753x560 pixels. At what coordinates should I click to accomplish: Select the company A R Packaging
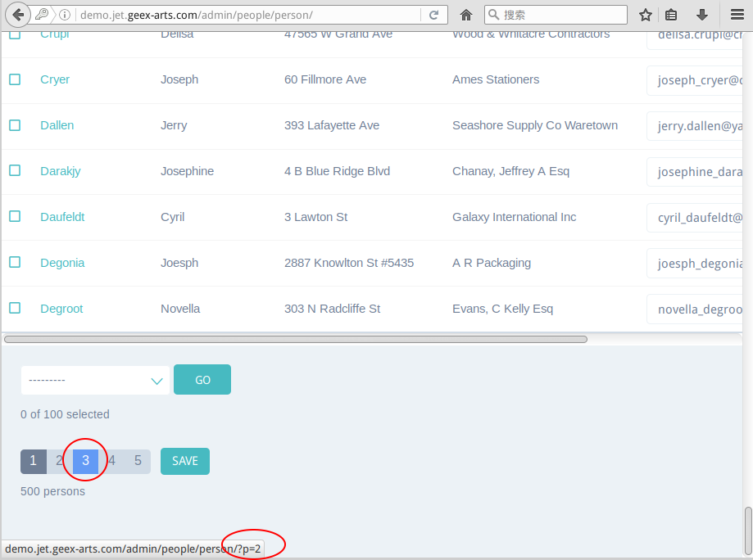[x=492, y=263]
